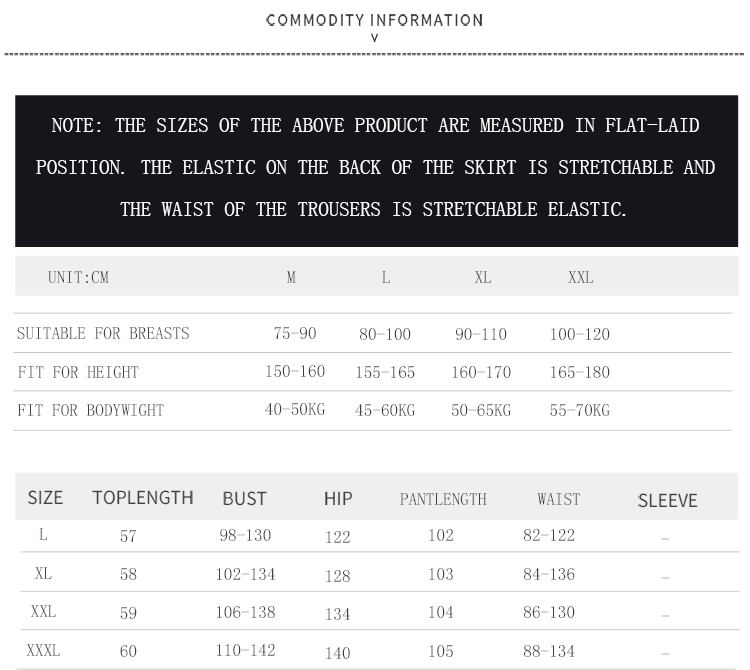Click the 98-130 bust value for size L
The height and width of the screenshot is (670, 750).
[245, 536]
